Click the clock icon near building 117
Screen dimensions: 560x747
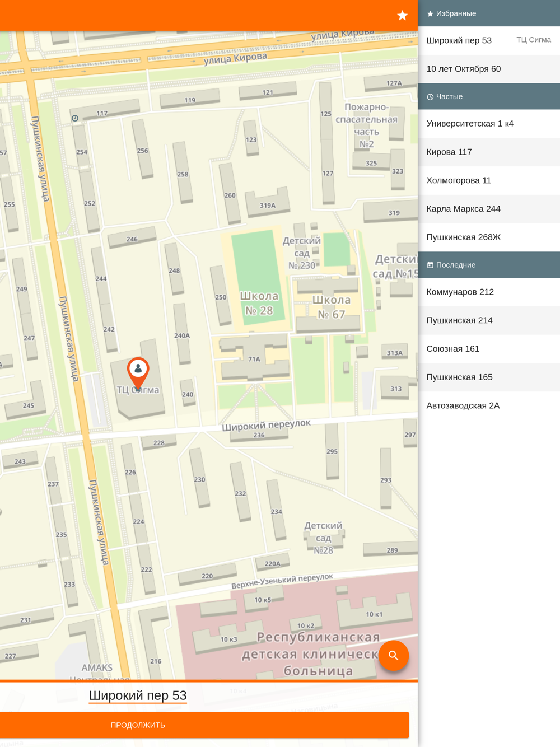pyautogui.click(x=75, y=118)
